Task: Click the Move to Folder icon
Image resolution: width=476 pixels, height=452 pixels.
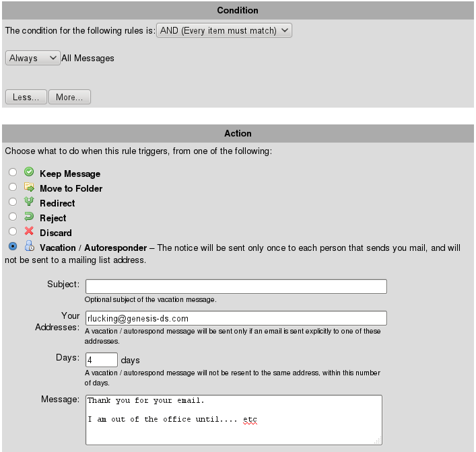Action: coord(29,187)
